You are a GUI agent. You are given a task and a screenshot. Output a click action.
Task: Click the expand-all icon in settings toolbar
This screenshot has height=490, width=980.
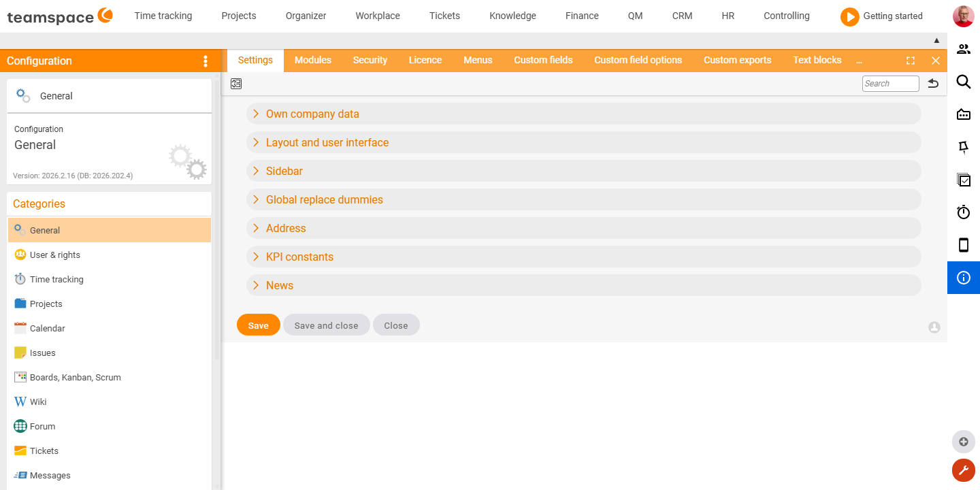236,84
